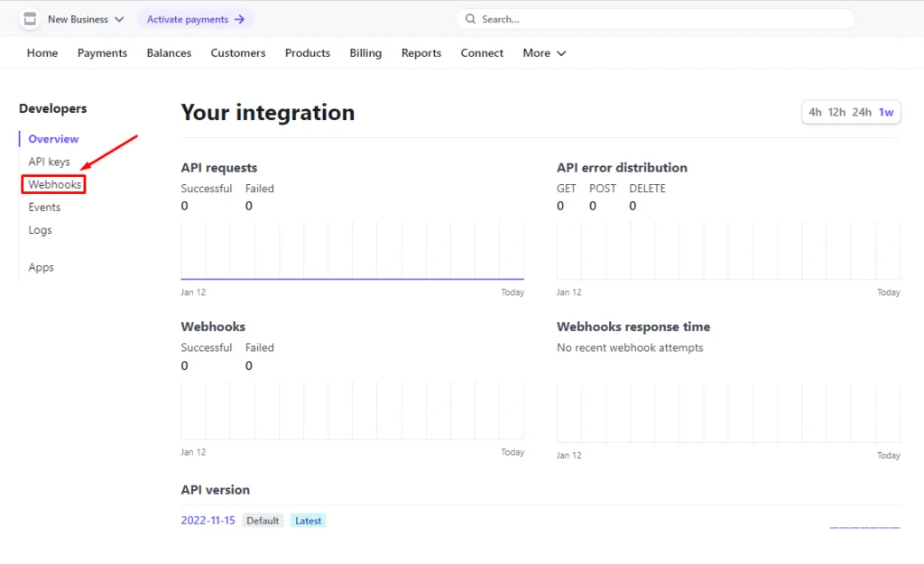Click the Default version badge

pos(263,521)
